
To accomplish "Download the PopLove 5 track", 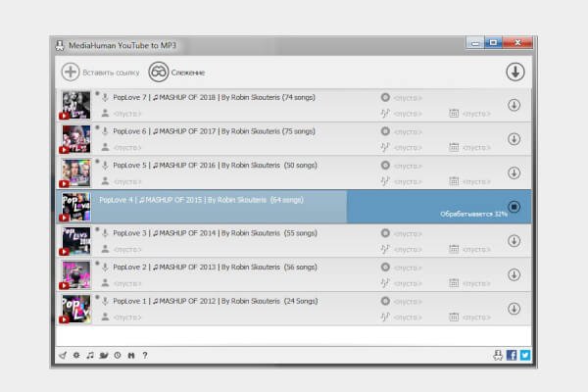I will coord(514,172).
